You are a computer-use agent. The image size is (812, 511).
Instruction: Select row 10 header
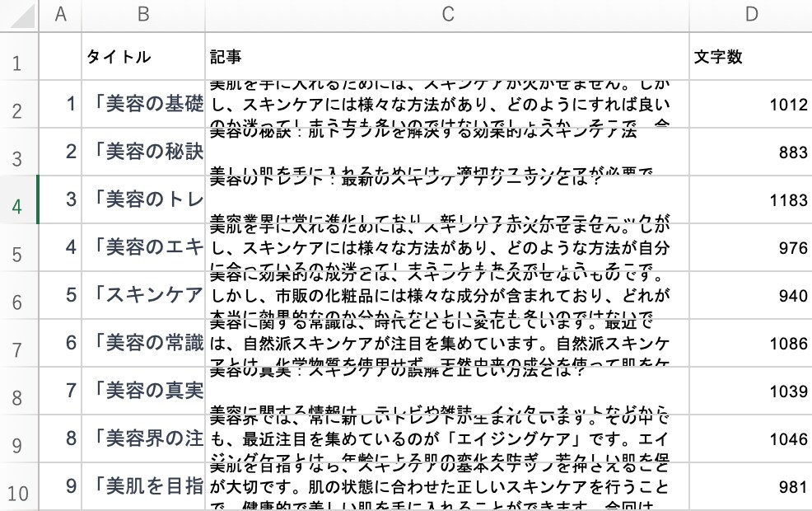coord(19,486)
